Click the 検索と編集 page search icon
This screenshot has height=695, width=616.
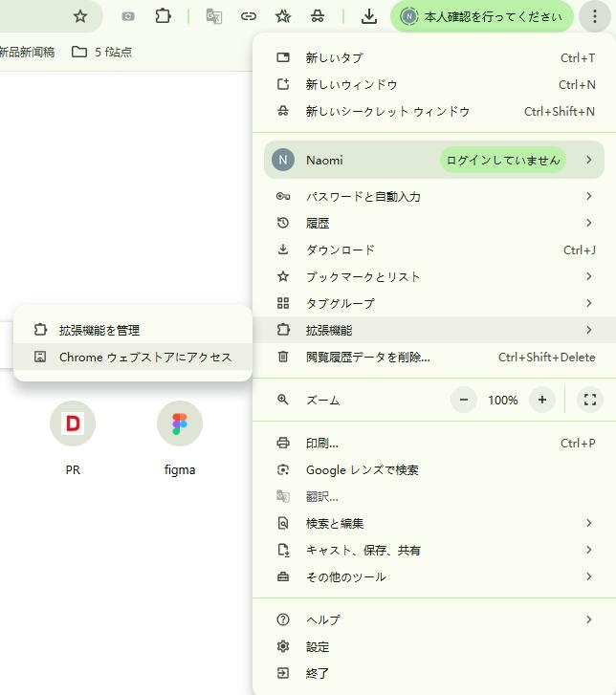283,523
